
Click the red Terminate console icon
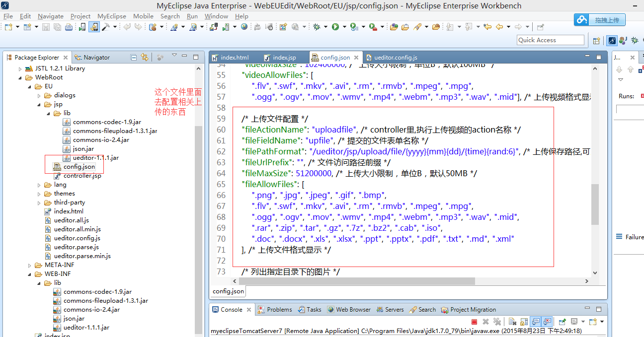(474, 322)
